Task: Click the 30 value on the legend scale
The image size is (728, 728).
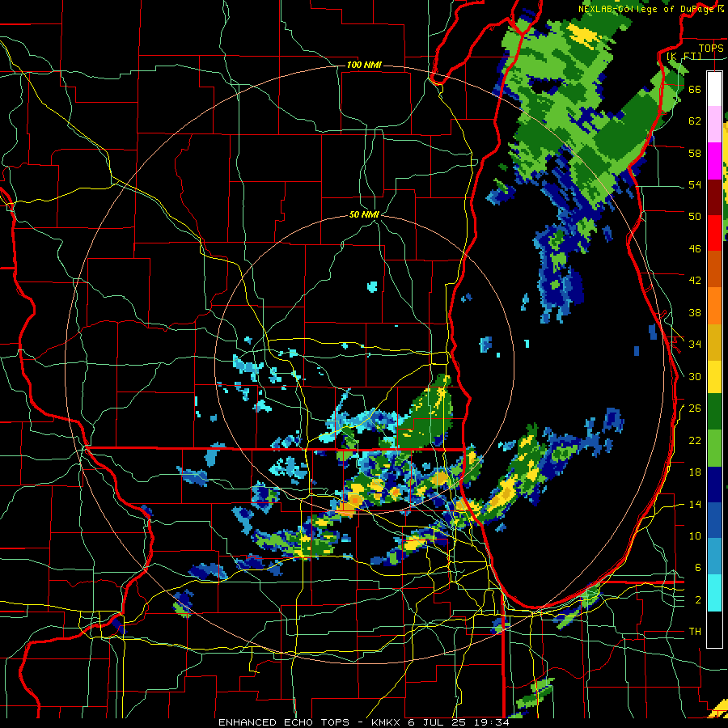Action: (695, 376)
